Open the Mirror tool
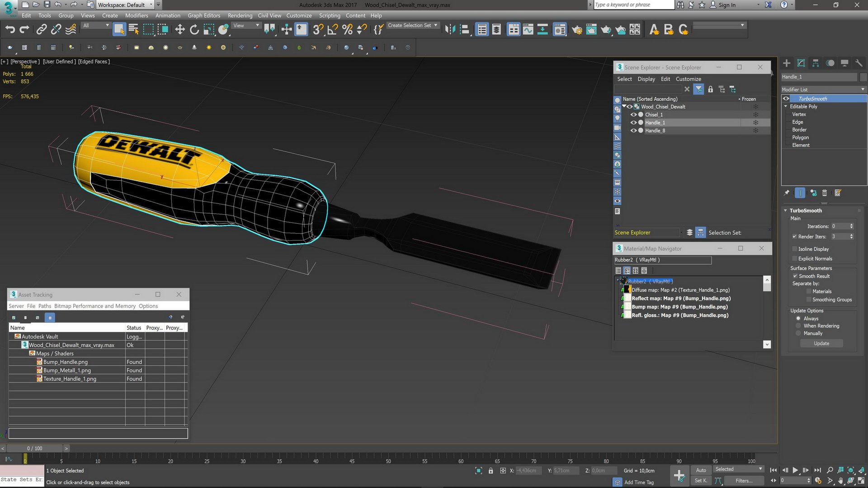This screenshot has width=868, height=488. (450, 29)
